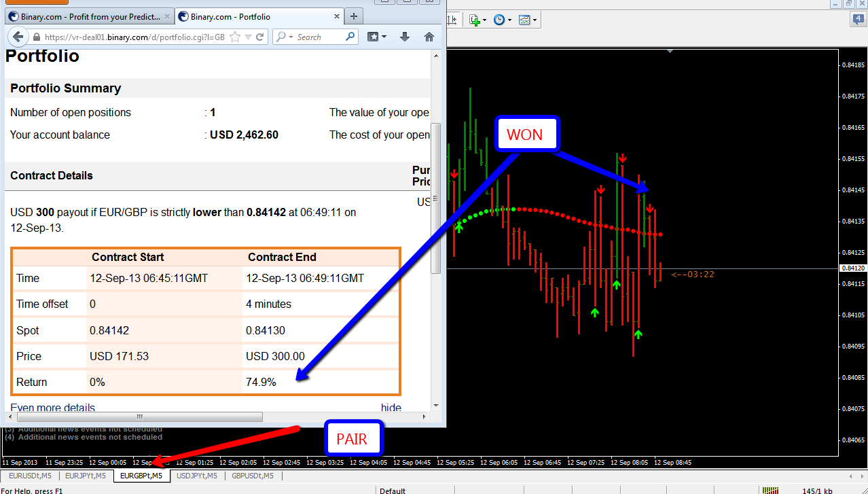The image size is (868, 494).
Task: Restore the MetaTrader chart window
Action: 849,4
